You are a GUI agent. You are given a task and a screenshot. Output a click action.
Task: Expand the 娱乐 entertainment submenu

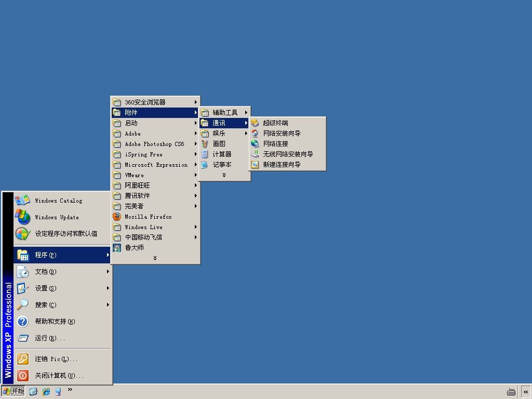tap(224, 134)
